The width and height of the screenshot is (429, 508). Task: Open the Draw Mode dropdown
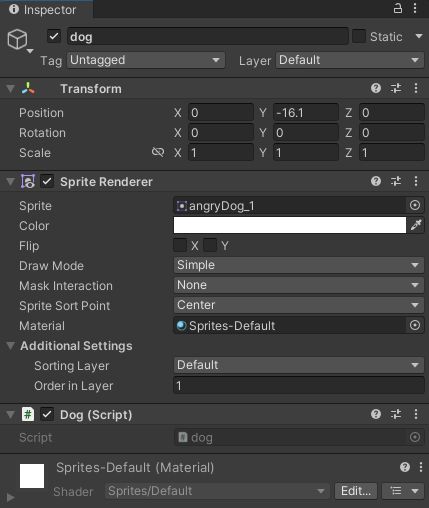pos(299,265)
